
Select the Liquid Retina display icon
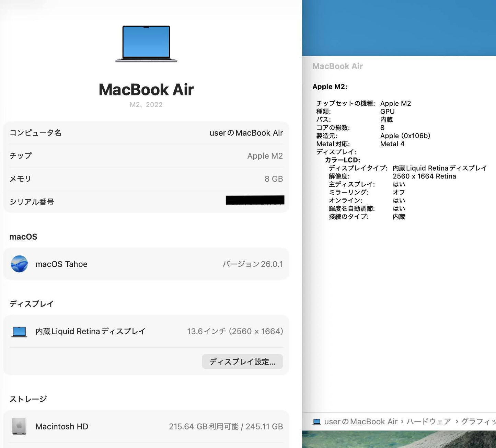pyautogui.click(x=19, y=331)
